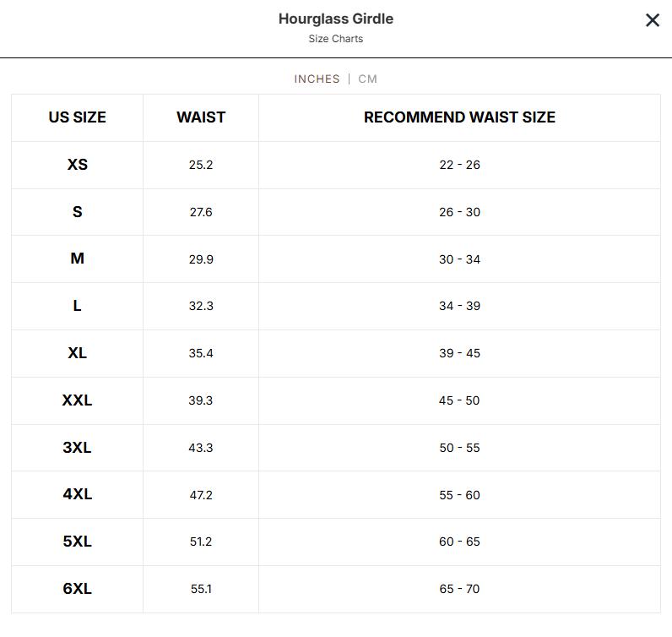
Task: Select the XS size row label
Action: pos(77,165)
